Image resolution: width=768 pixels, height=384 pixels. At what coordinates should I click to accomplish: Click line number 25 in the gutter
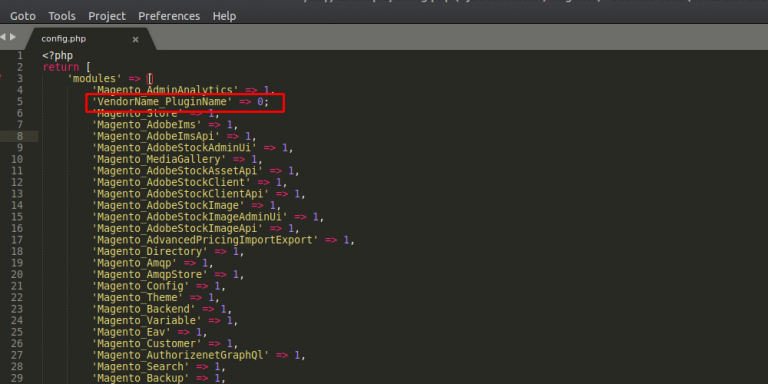click(x=17, y=332)
